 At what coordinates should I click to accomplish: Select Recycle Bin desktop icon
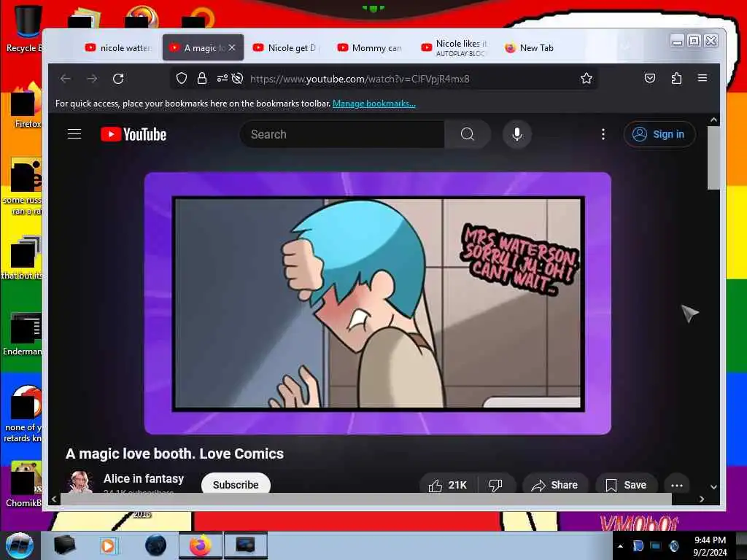(x=28, y=28)
